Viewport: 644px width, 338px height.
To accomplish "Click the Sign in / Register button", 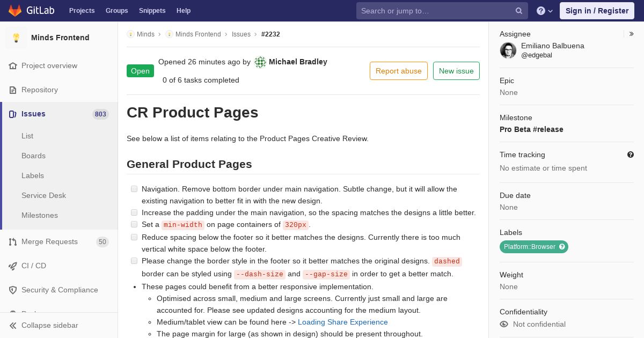I will [x=597, y=11].
